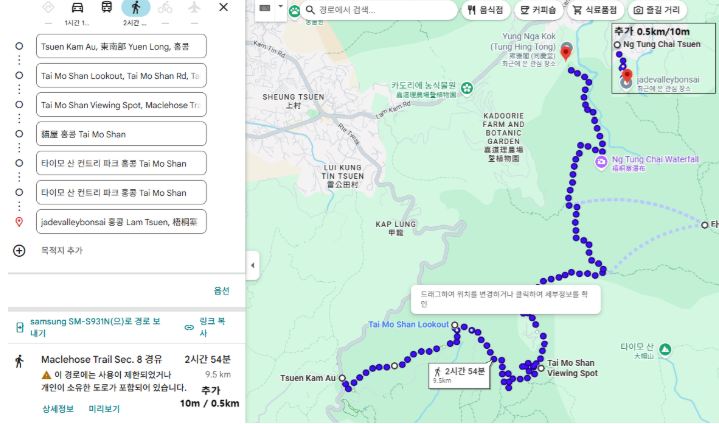Select walking travel mode icon
Screen dimensions: 719x424
pos(136,7)
